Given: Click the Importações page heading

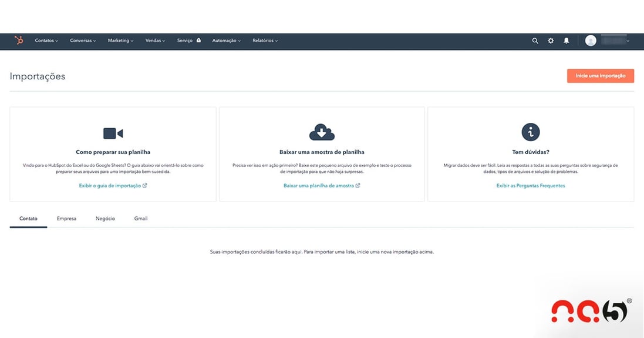Looking at the screenshot, I should click(38, 76).
